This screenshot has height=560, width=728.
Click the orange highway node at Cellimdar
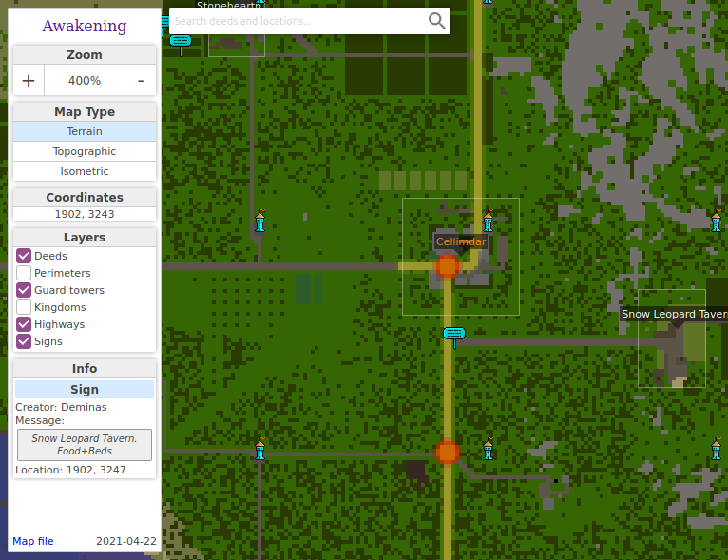pyautogui.click(x=448, y=266)
